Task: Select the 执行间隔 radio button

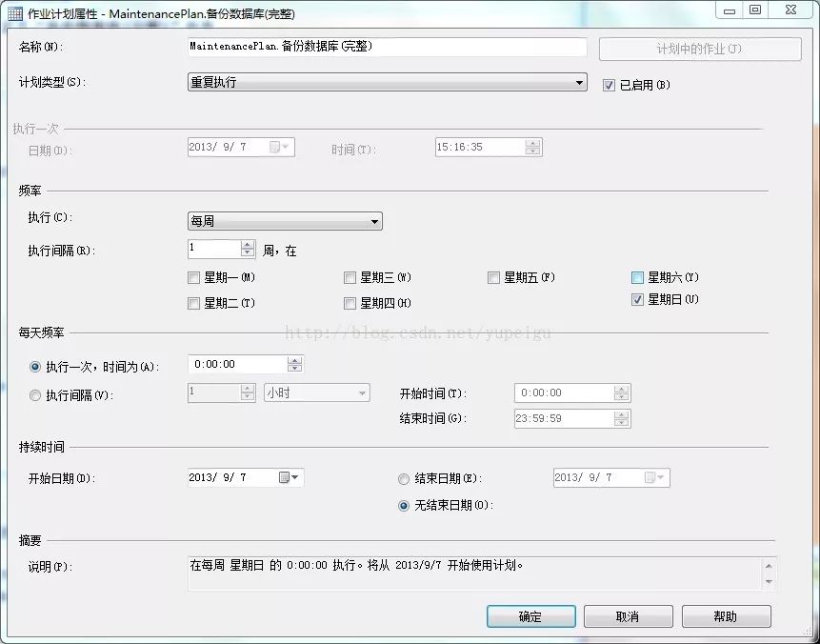Action: click(x=36, y=395)
